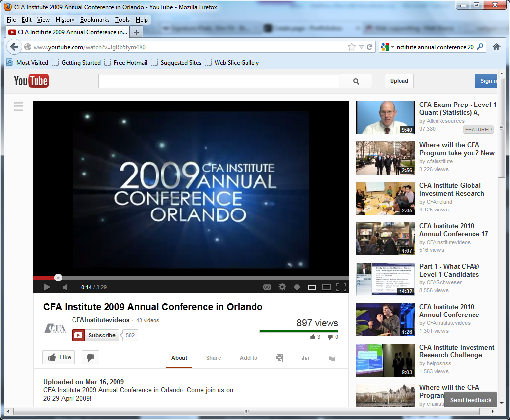Viewport: 510px width, 420px height.
Task: Play the video
Action: coord(47,287)
